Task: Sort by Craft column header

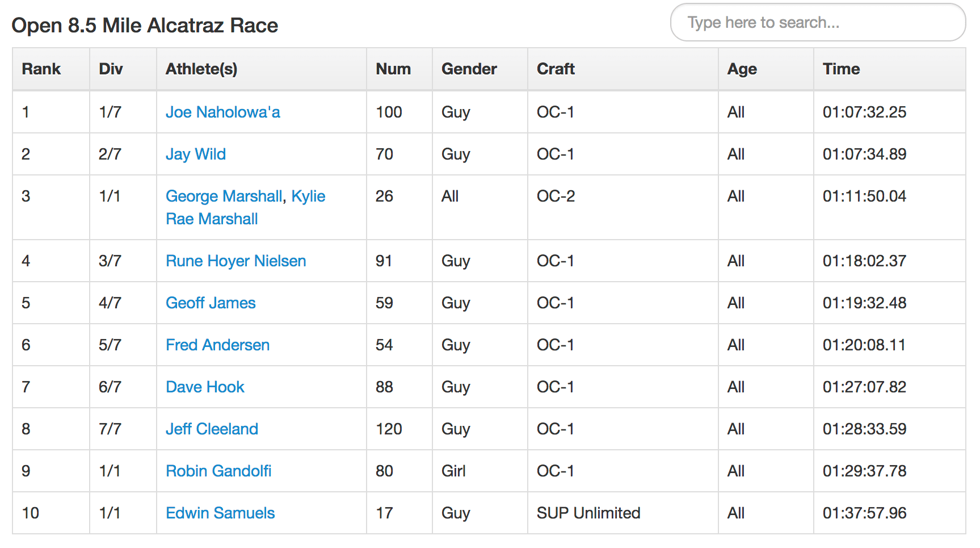Action: coord(556,69)
